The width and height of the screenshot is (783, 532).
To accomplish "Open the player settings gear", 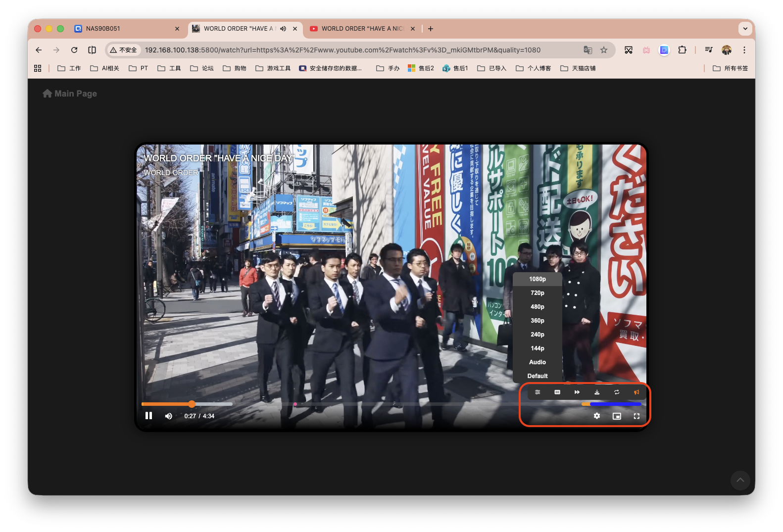I will [x=597, y=416].
